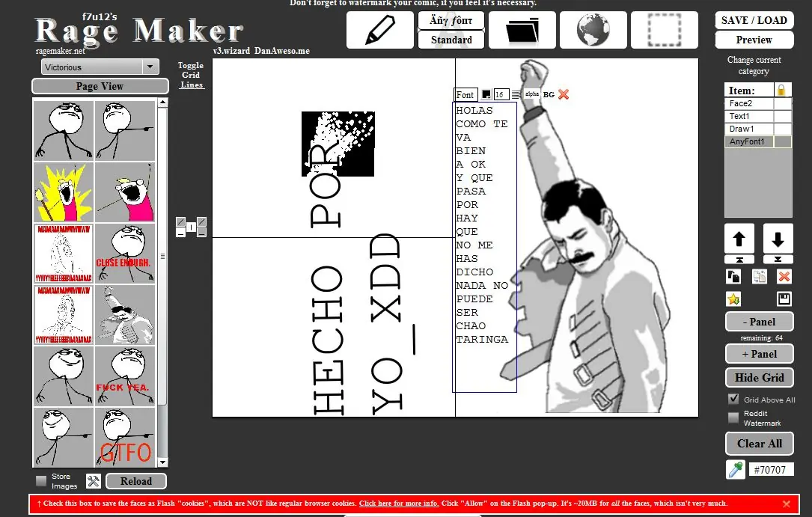Select the pencil draw tool
Screen dimensions: 812x517
point(379,31)
